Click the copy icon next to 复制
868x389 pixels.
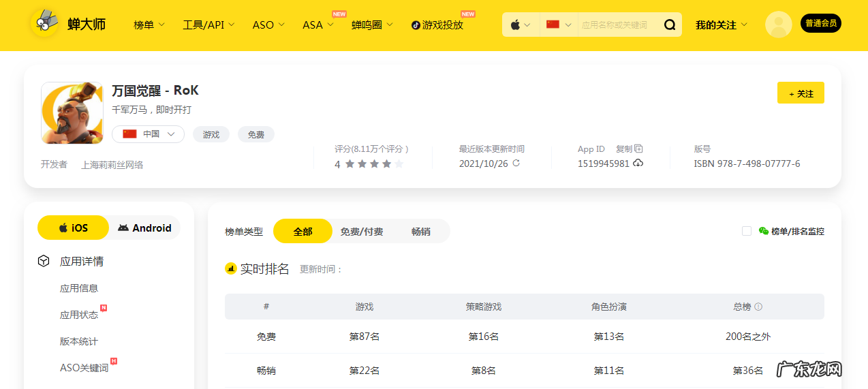click(x=638, y=149)
